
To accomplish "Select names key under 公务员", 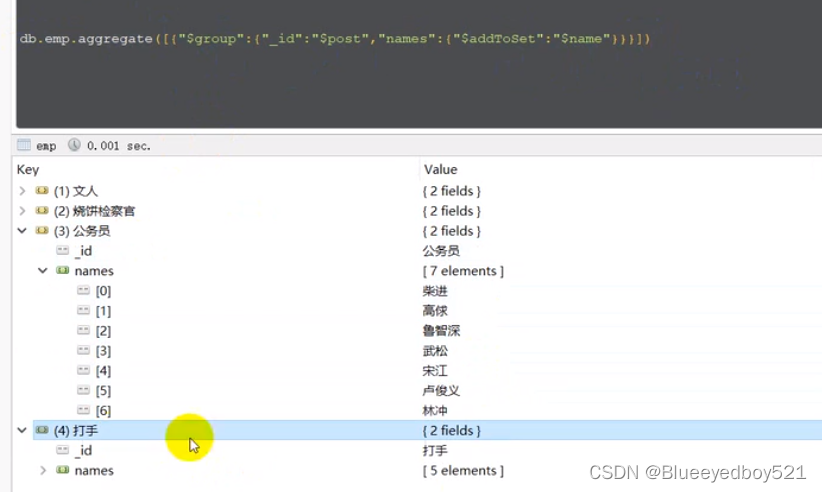I will tap(94, 271).
